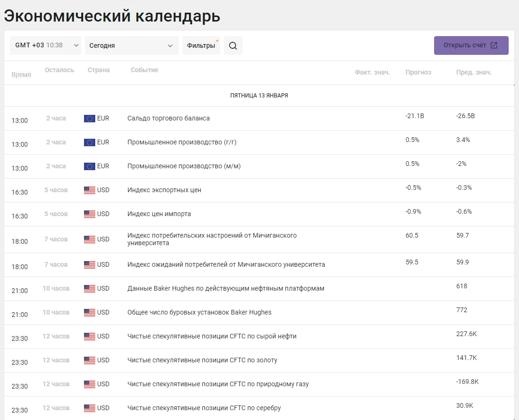Click the US flag on the Индекс цен импорта row
The height and width of the screenshot is (420, 519).
pos(89,214)
